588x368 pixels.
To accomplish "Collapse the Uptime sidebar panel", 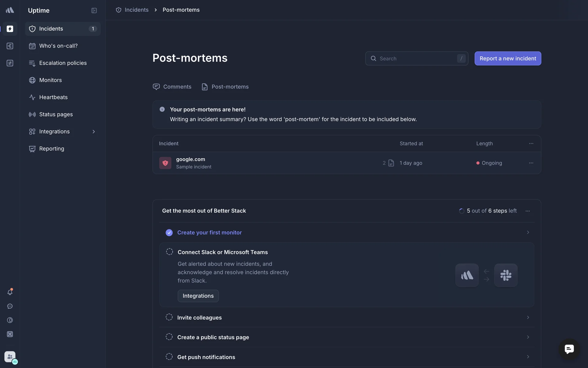I will tap(94, 10).
